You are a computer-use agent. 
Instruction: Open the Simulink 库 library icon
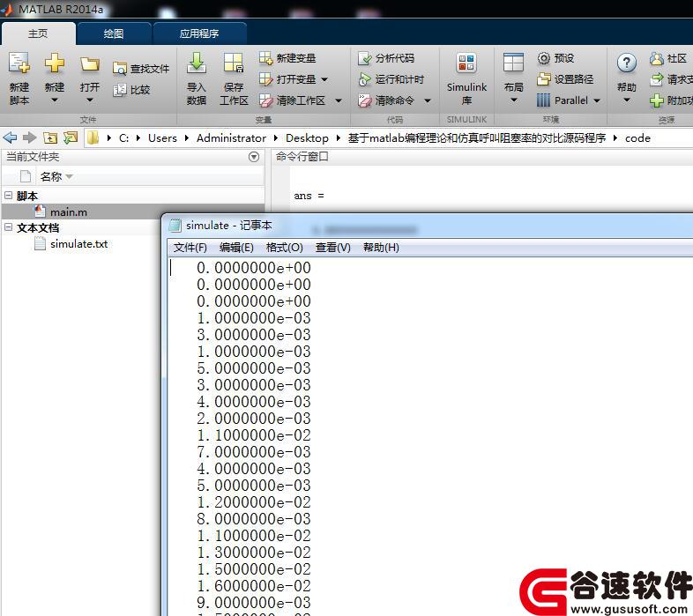[x=466, y=63]
